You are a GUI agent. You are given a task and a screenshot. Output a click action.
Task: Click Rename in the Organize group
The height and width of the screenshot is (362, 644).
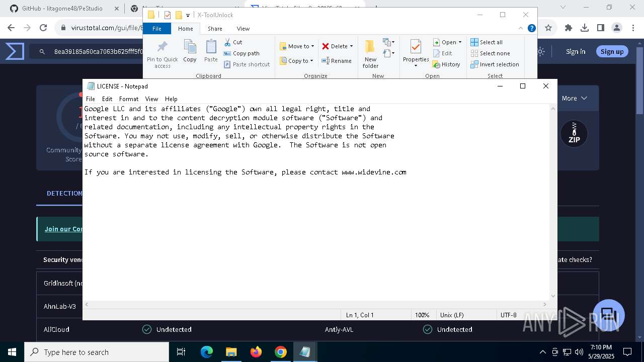(337, 61)
